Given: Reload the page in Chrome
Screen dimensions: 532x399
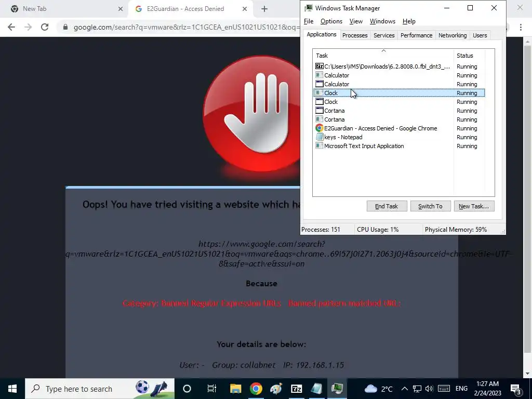Looking at the screenshot, I should click(45, 27).
